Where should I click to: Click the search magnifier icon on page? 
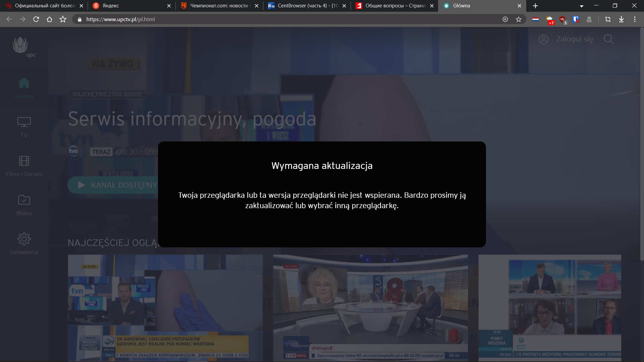(x=608, y=39)
